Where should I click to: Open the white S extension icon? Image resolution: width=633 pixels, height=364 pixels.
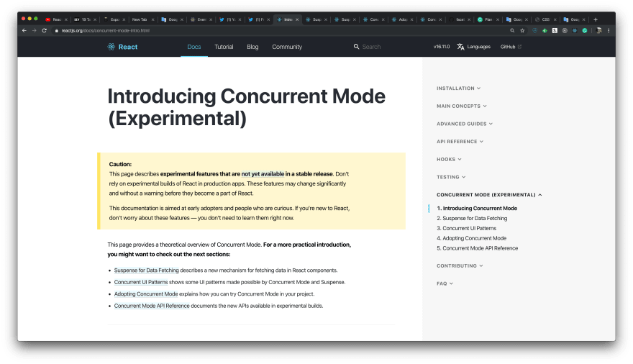(555, 31)
